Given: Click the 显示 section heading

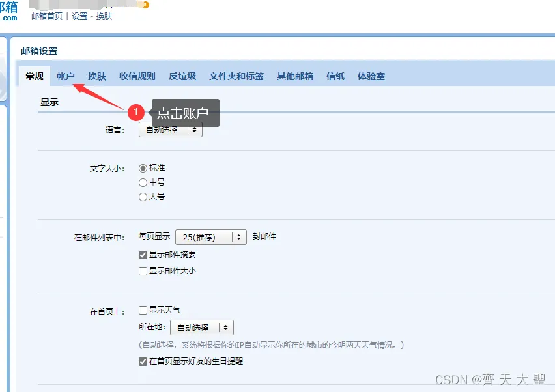Looking at the screenshot, I should (x=50, y=103).
